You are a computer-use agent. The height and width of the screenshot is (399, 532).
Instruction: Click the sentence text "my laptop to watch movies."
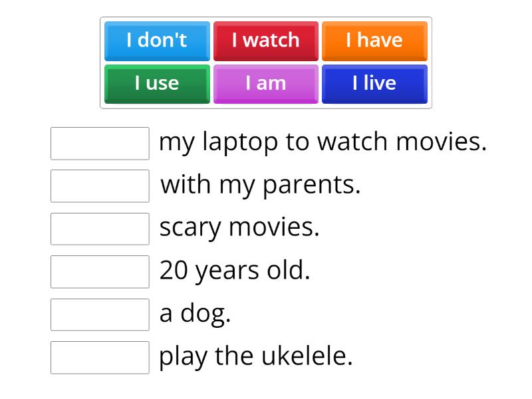(323, 141)
